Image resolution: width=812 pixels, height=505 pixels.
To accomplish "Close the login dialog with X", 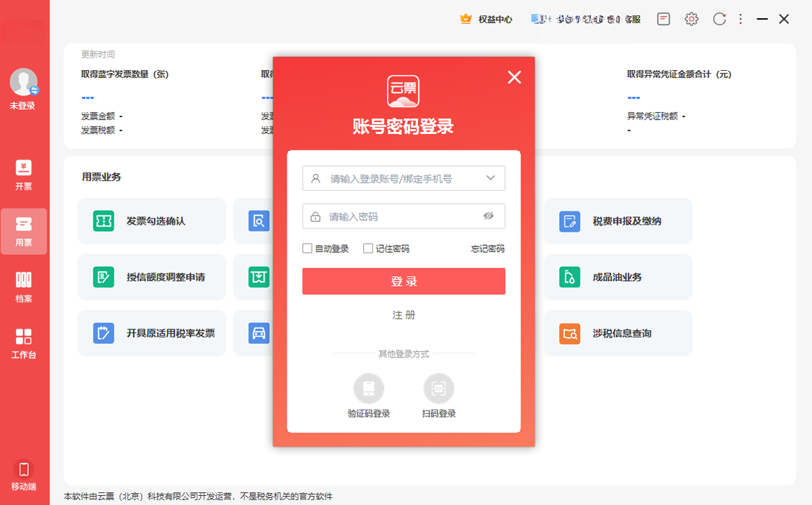I will click(x=514, y=77).
